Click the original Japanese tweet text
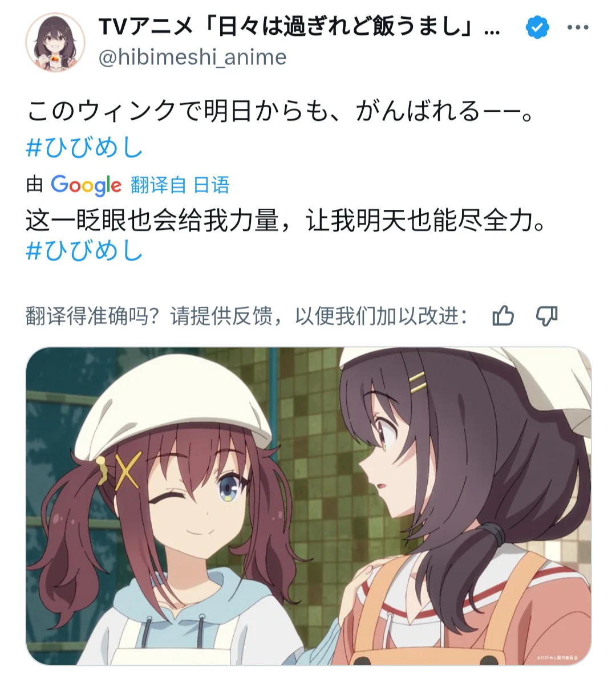Screen dimensions: 616x683 click(x=279, y=111)
